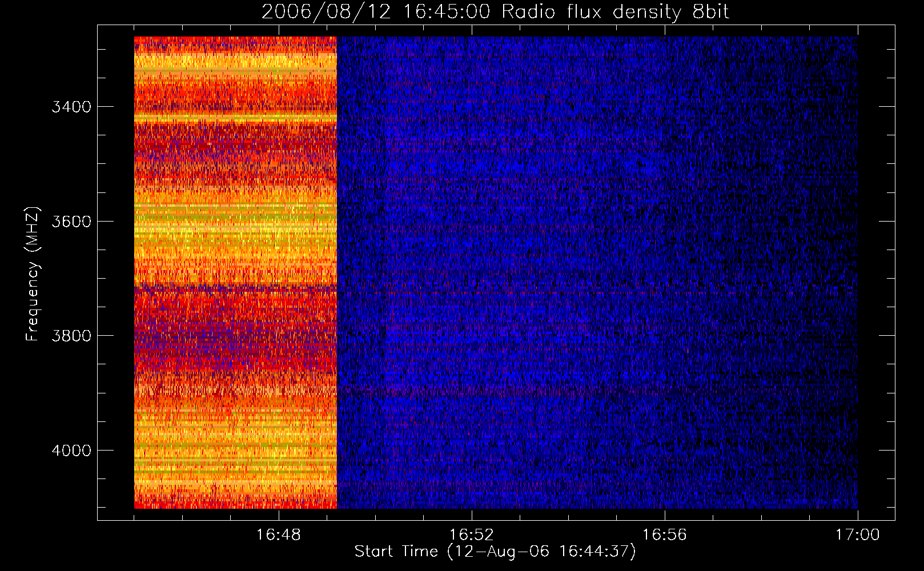
Task: Click the 'Start Time (12-Aug-06 16:44:37)' label
Action: (x=495, y=552)
